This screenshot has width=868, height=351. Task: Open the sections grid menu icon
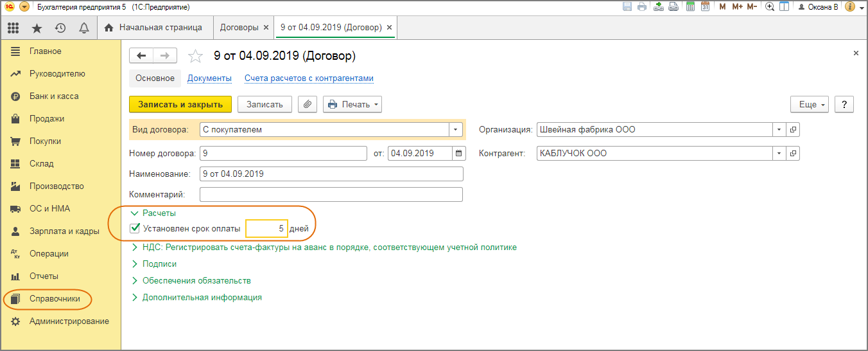[13, 28]
